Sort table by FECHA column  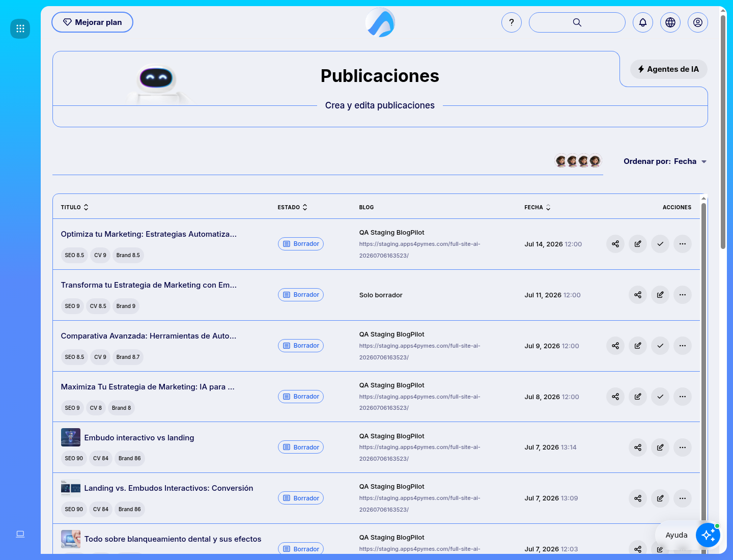pos(538,207)
